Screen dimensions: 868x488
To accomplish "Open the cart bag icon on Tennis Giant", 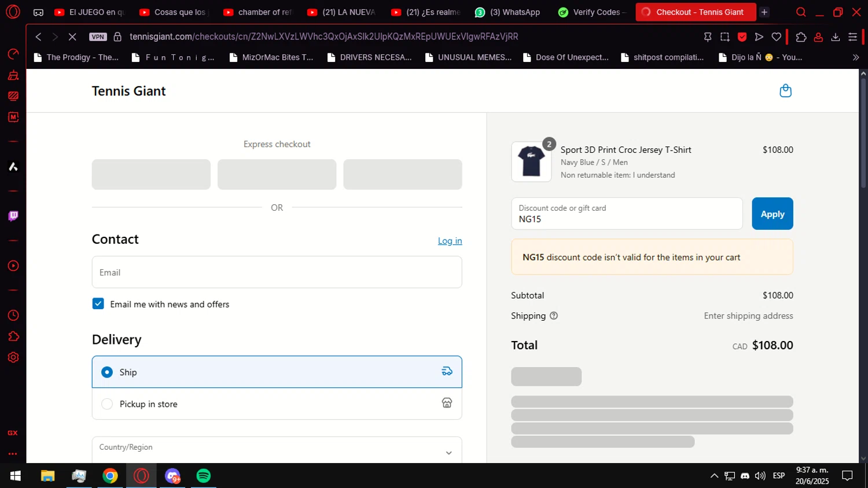I will click(785, 91).
